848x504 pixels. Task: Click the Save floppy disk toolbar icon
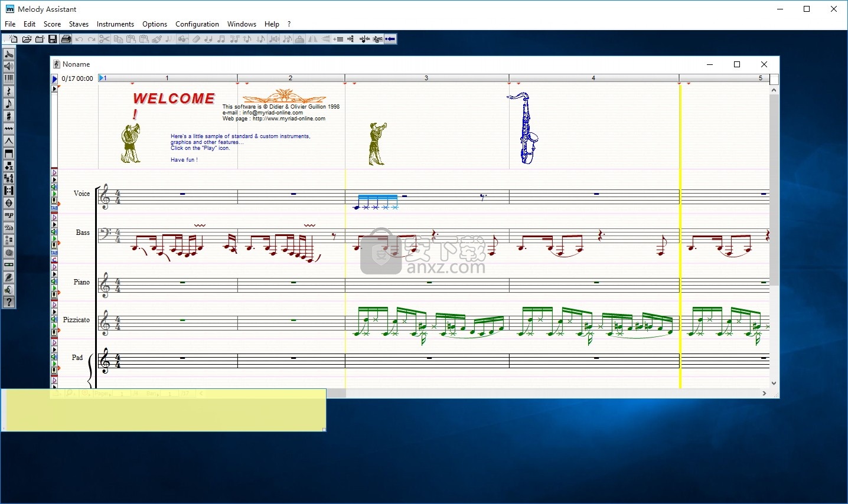click(x=53, y=39)
